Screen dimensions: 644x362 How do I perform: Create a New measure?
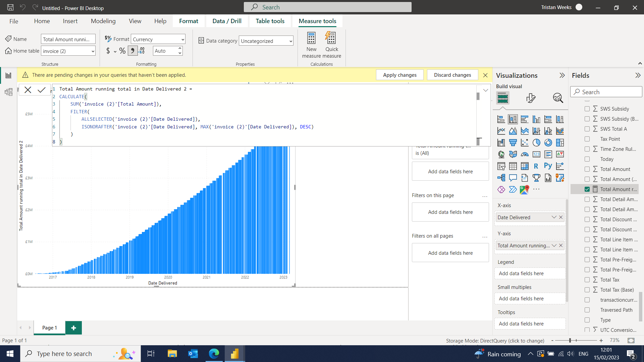coord(311,45)
